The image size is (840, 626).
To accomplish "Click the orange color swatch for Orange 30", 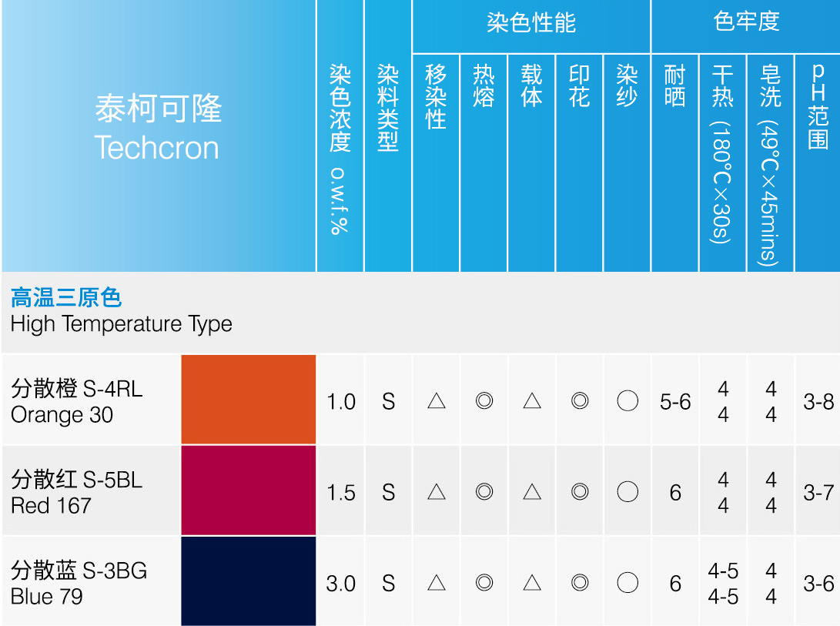I will click(249, 400).
